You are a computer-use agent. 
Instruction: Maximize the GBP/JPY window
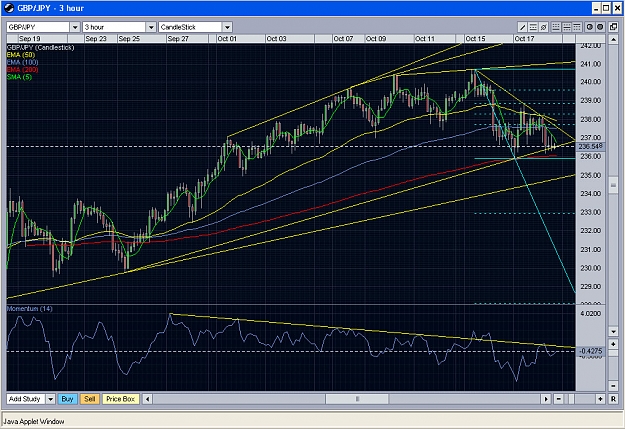click(606, 8)
